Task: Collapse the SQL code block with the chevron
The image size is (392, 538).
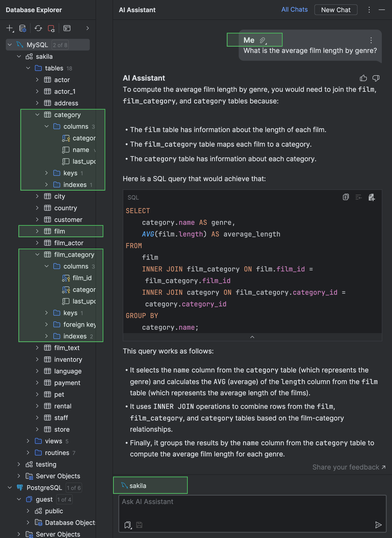Action: coord(252,337)
